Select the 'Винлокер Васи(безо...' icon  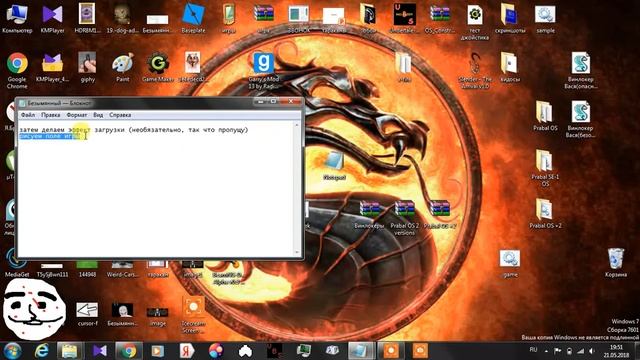click(x=580, y=119)
